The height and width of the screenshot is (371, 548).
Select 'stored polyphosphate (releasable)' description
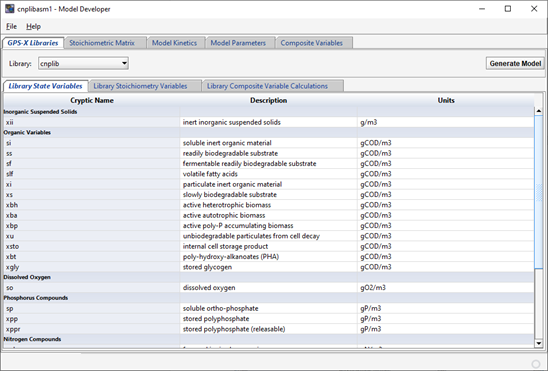tap(268, 329)
